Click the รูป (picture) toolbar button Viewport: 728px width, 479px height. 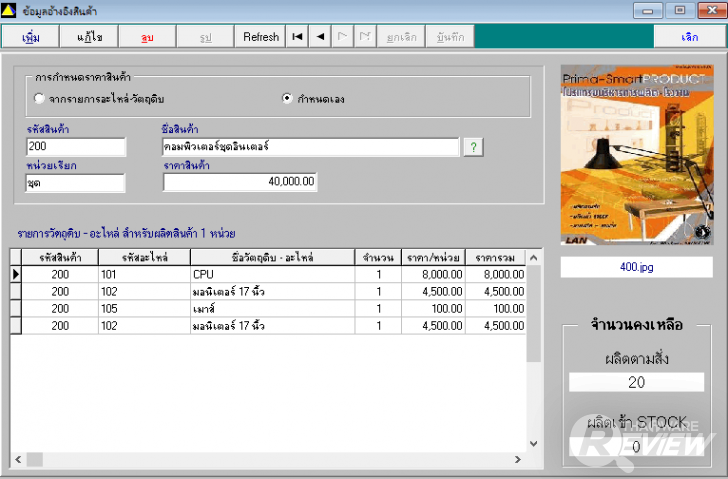pyautogui.click(x=206, y=37)
